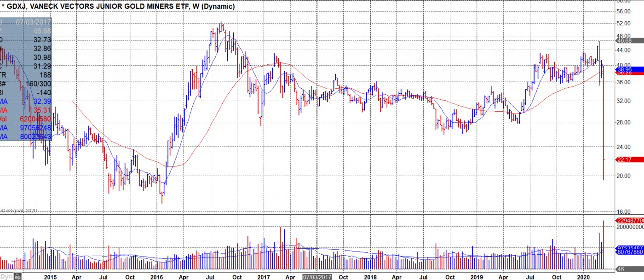Viewport: 644px width, 280px height.
Task: Click the 2019 label on the time axis
Action: [477, 277]
